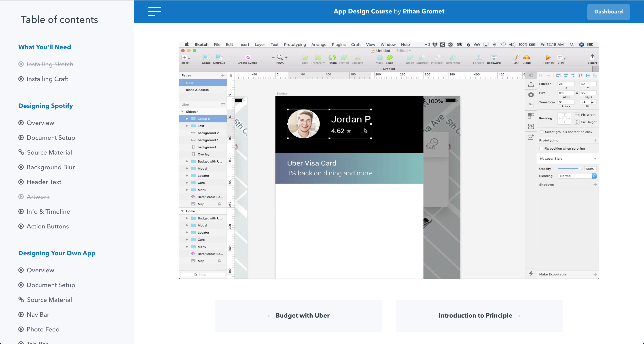Enable Select group's content on click
The width and height of the screenshot is (644, 344).
click(x=542, y=132)
